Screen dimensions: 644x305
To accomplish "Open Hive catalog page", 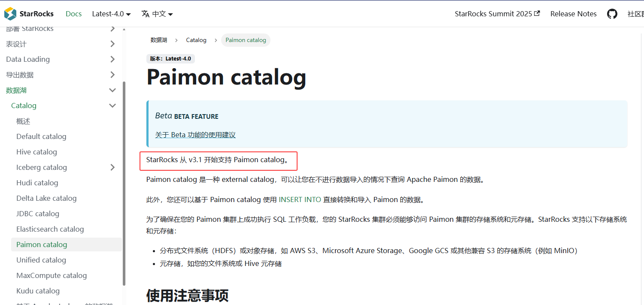I will point(36,152).
